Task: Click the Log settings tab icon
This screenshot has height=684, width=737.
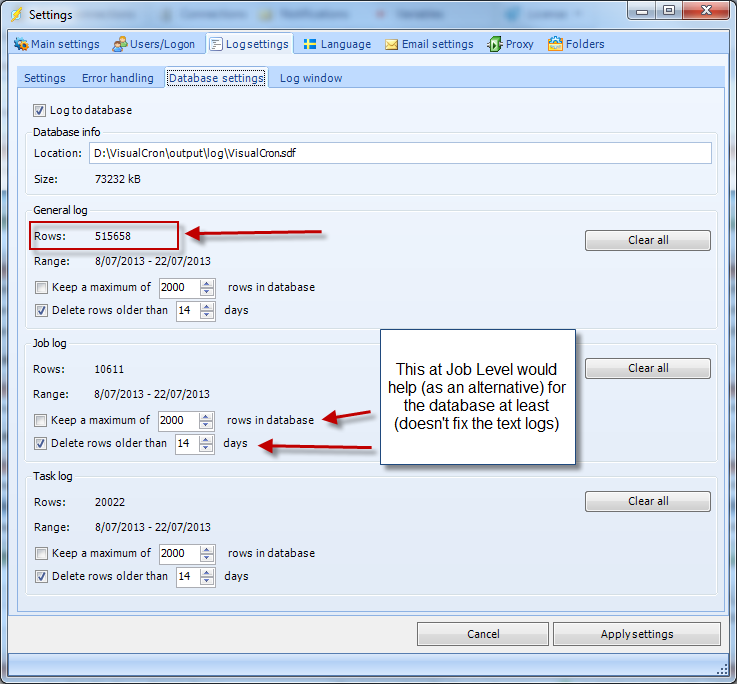Action: tap(216, 44)
